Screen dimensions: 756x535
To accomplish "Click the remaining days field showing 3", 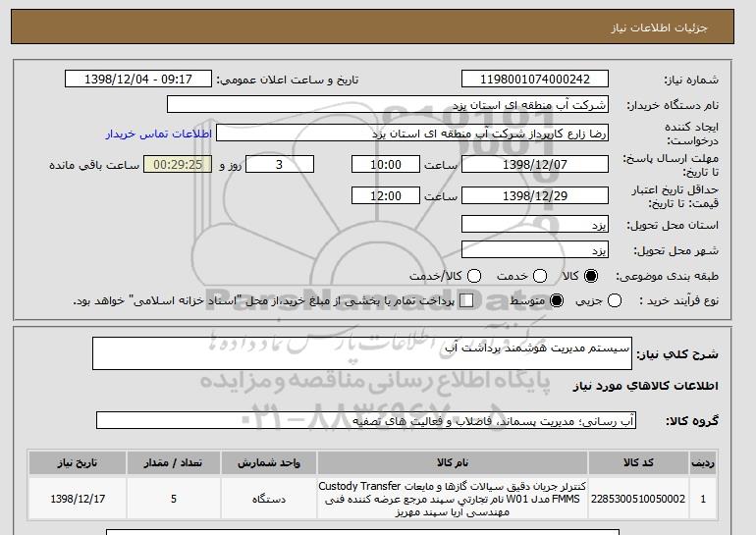I will [x=280, y=164].
